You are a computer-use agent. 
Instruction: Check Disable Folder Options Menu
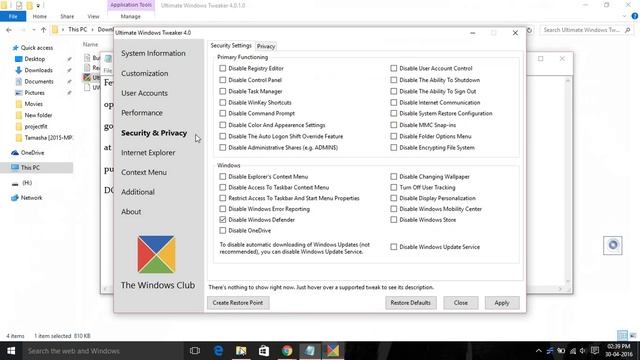point(393,136)
